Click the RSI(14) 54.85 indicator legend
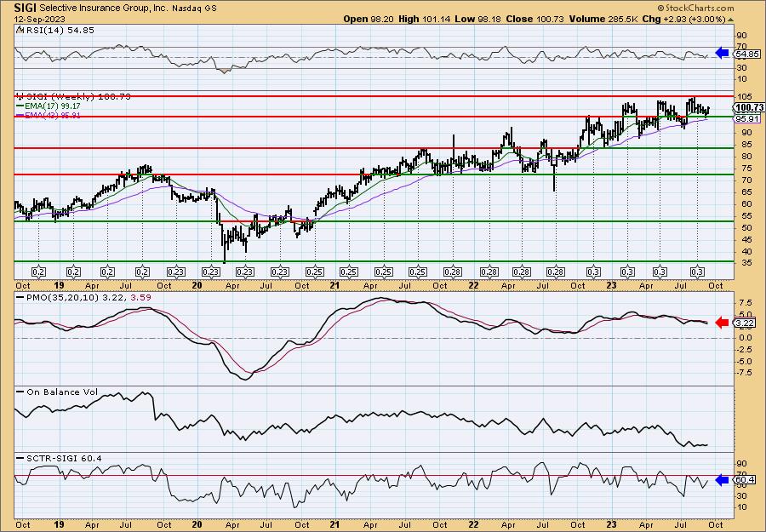Image resolution: width=766 pixels, height=532 pixels. (54, 31)
